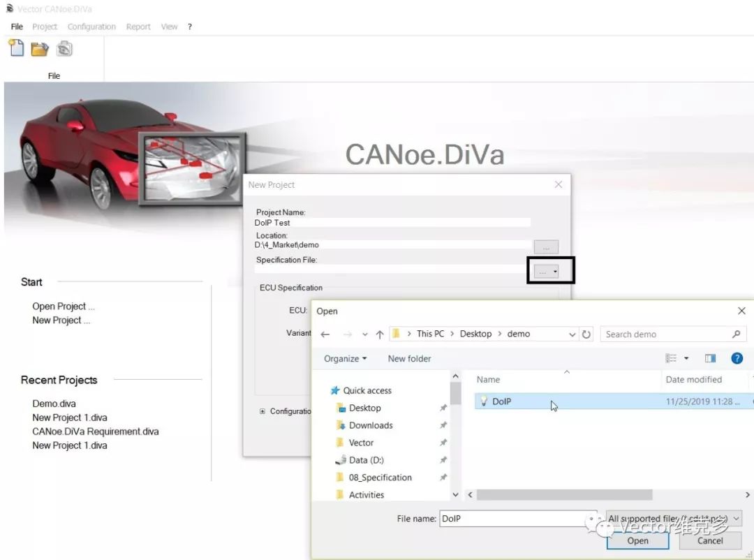Image resolution: width=754 pixels, height=560 pixels.
Task: Refresh the demo folder view
Action: pyautogui.click(x=586, y=334)
